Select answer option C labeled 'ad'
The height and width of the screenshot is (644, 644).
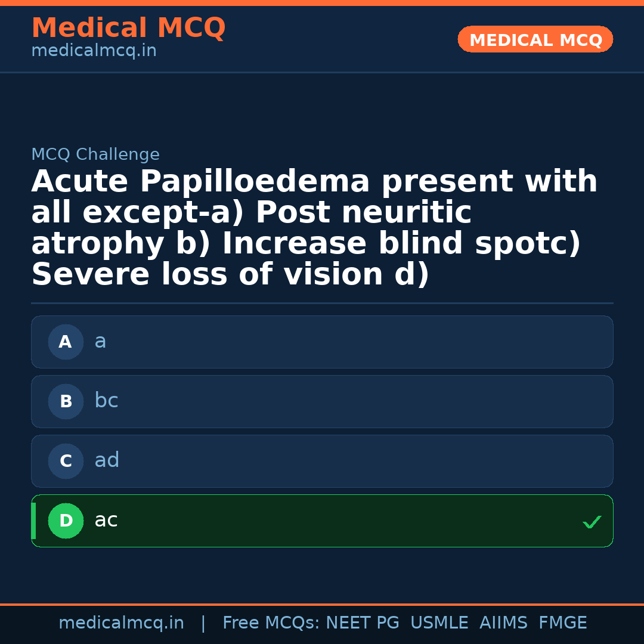click(x=322, y=461)
